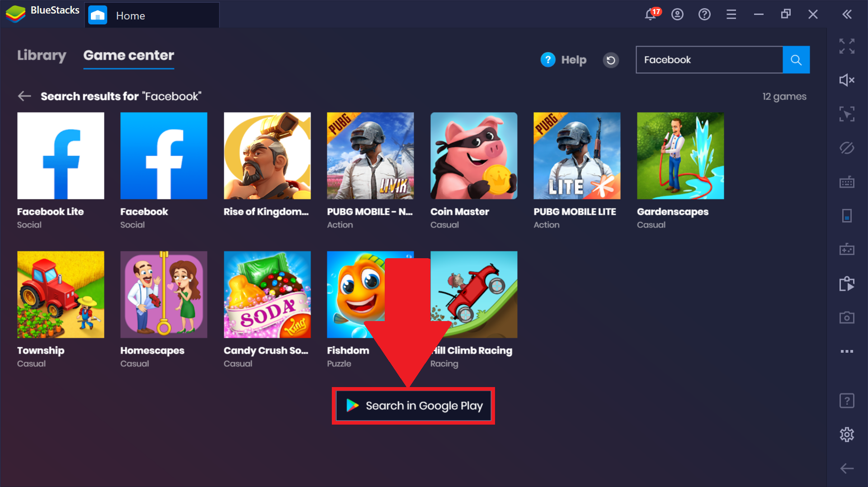Image resolution: width=868 pixels, height=487 pixels.
Task: Open Homescapes game thumbnail
Action: click(x=164, y=294)
